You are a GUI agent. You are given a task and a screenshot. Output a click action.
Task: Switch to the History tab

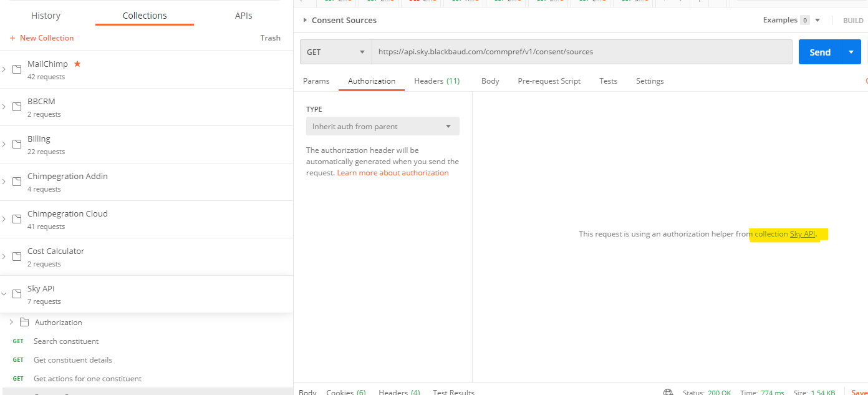(x=46, y=16)
